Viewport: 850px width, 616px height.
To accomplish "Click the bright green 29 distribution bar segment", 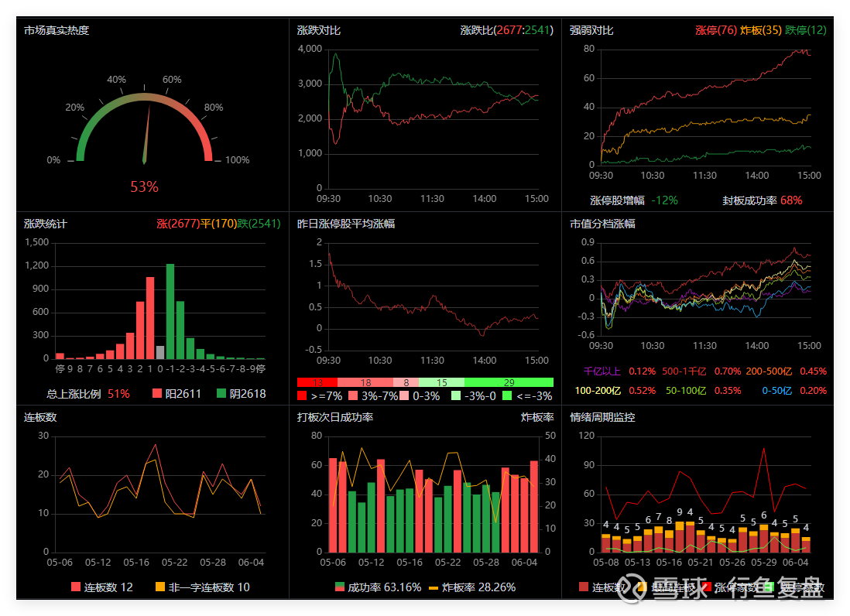I will point(509,382).
